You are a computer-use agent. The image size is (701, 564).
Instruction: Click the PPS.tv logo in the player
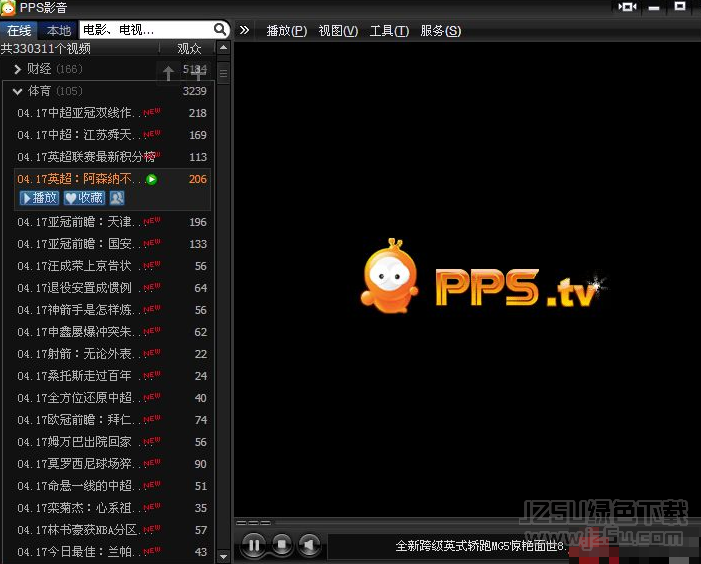tap(483, 277)
